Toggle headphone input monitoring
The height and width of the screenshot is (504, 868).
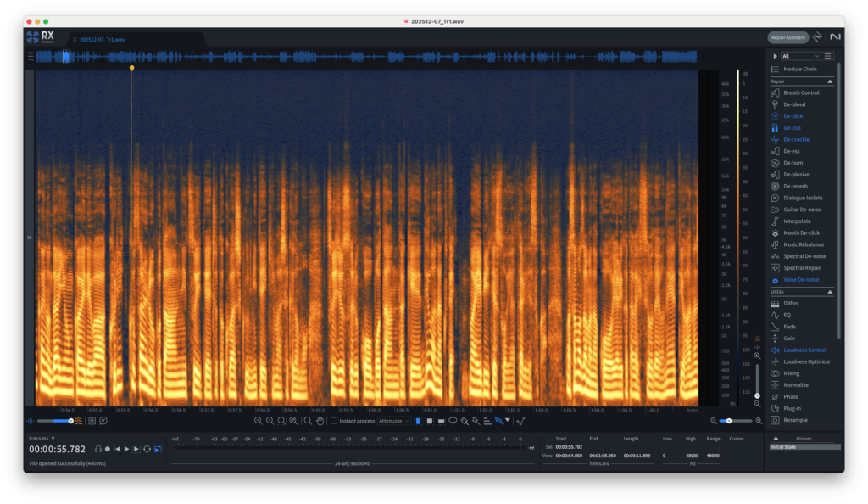tap(98, 449)
